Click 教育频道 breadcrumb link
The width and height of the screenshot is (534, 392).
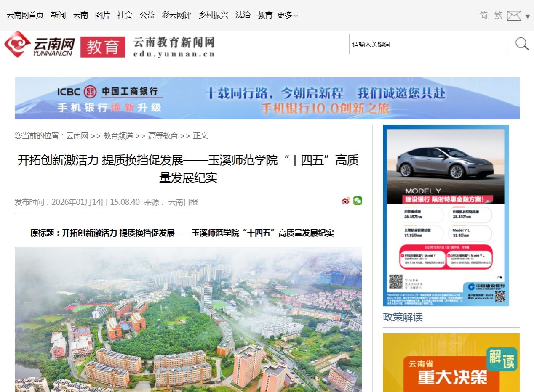click(x=118, y=136)
